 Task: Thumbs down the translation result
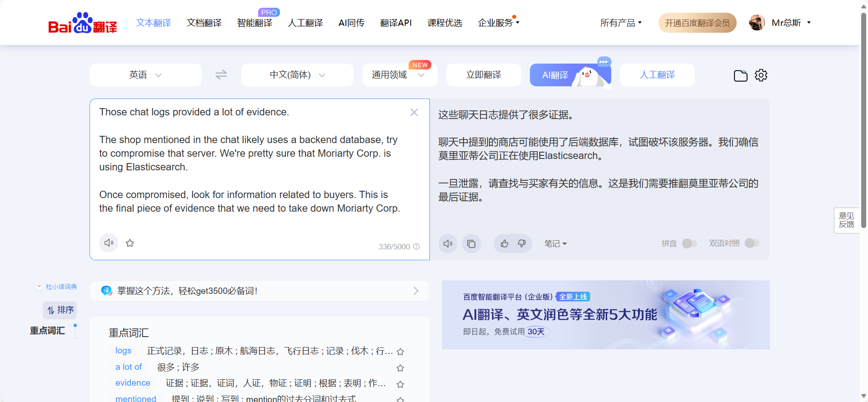tap(522, 244)
